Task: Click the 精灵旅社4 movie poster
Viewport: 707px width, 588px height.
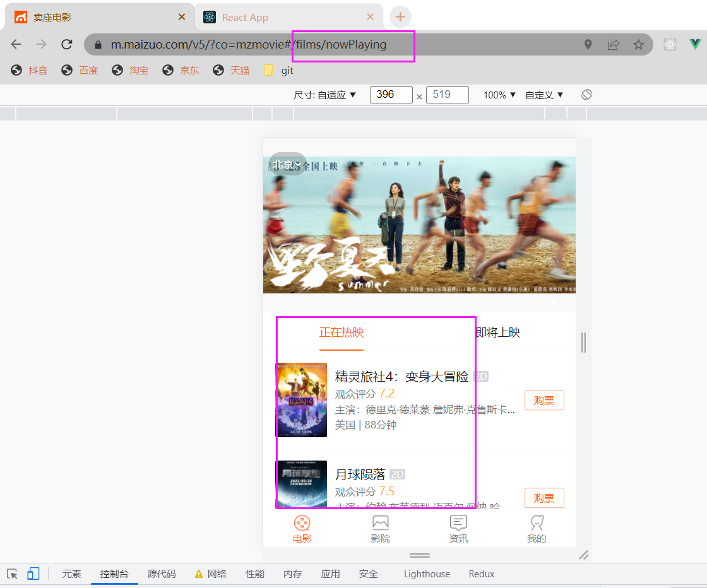Action: pyautogui.click(x=301, y=399)
